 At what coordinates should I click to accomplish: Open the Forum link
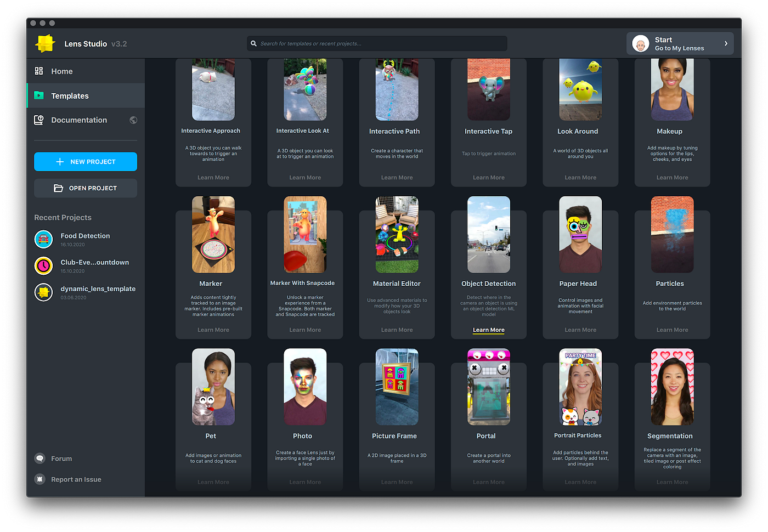tap(61, 459)
